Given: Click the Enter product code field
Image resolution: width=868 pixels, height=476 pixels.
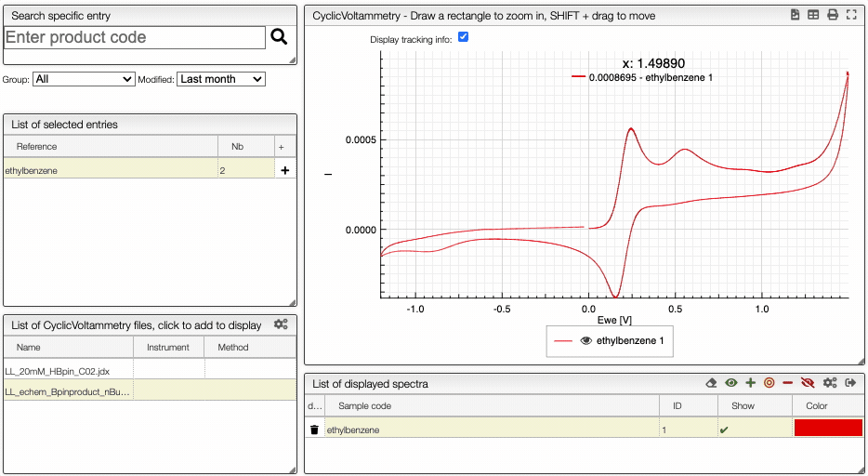Looking at the screenshot, I should click(x=135, y=37).
